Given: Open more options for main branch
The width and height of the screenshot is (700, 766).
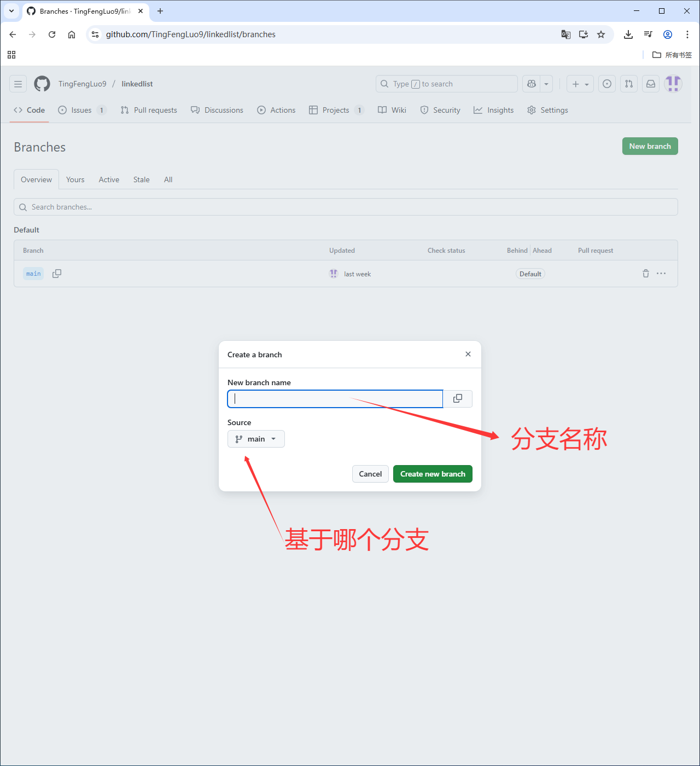Looking at the screenshot, I should pos(661,274).
